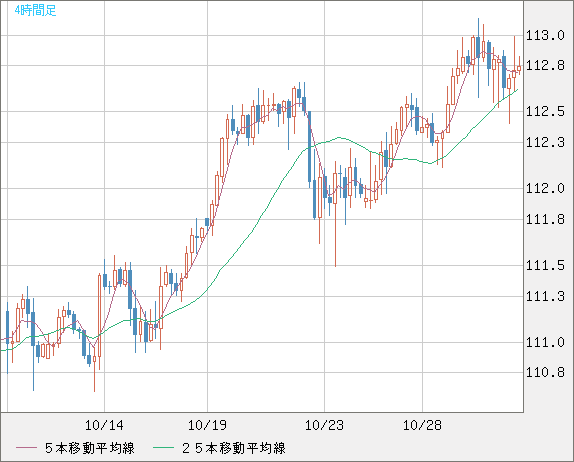
Task: Click the 10/14 date label
Action: tap(104, 425)
